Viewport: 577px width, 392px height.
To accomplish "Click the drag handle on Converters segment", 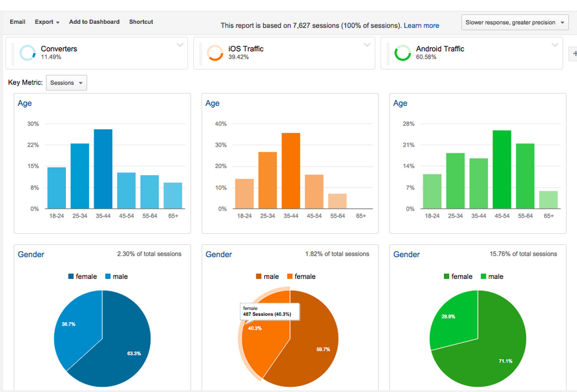I will (13, 54).
